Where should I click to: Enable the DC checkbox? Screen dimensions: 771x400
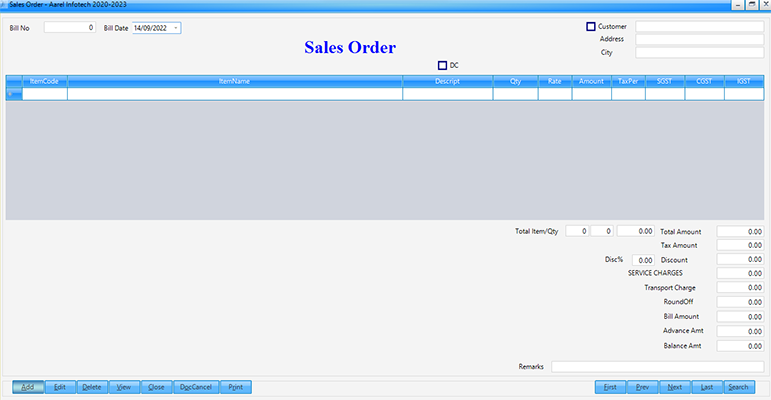coord(442,65)
